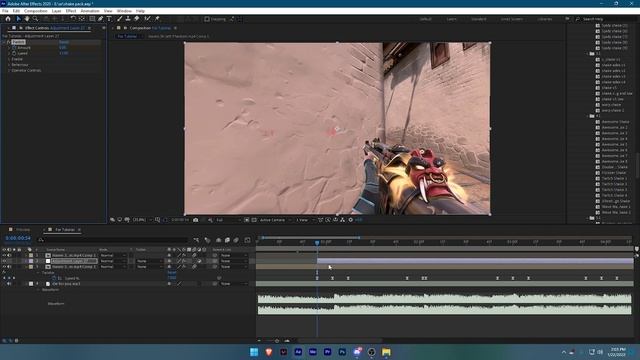
Task: Click the Search Help field
Action: click(605, 19)
